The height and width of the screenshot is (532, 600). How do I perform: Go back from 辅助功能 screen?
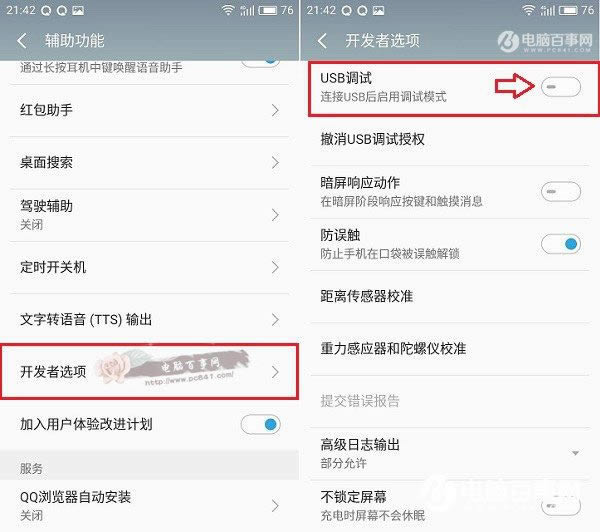[22, 41]
